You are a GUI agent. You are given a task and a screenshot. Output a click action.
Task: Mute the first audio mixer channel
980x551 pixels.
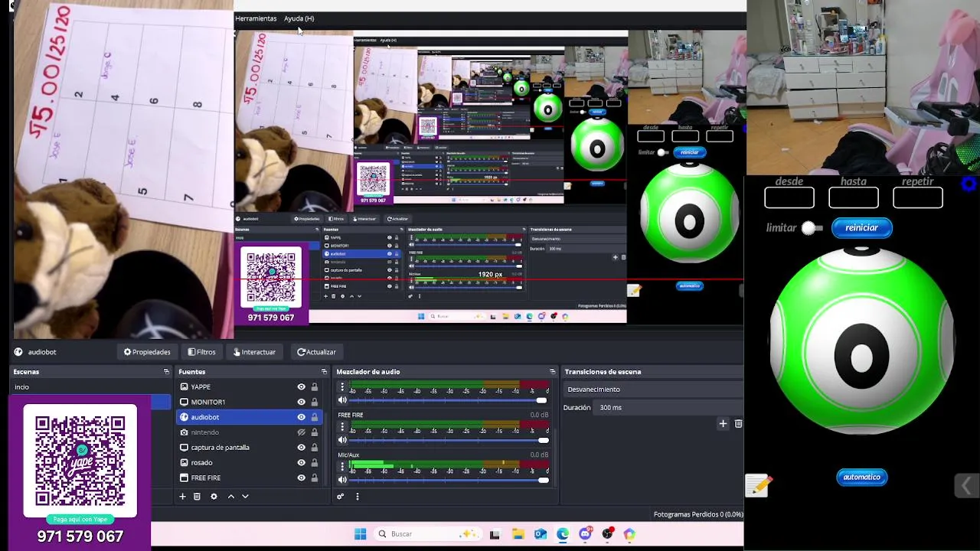(x=342, y=400)
